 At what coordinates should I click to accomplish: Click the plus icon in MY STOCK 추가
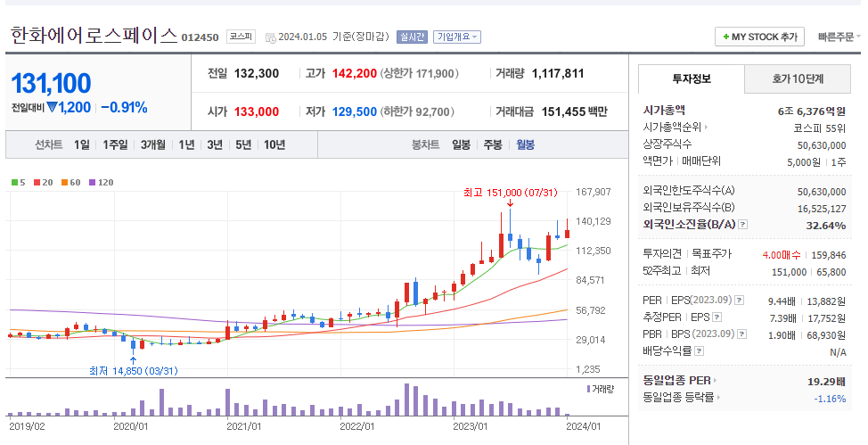coord(725,37)
